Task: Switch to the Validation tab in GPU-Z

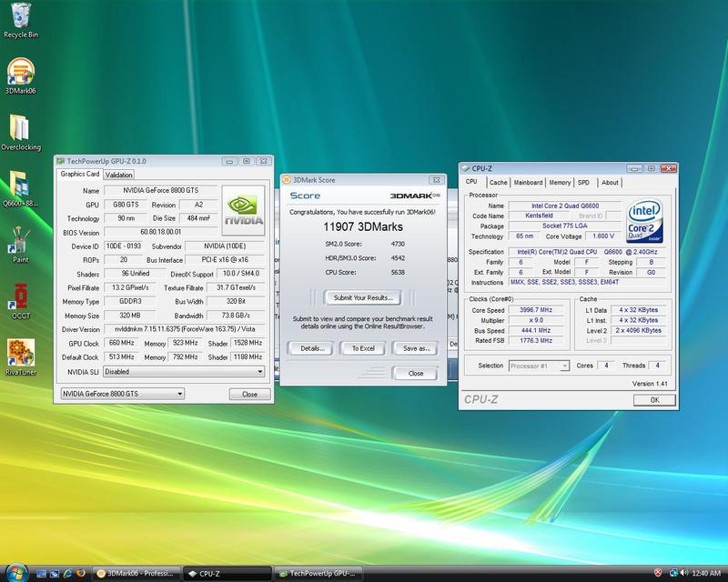Action: click(x=118, y=175)
